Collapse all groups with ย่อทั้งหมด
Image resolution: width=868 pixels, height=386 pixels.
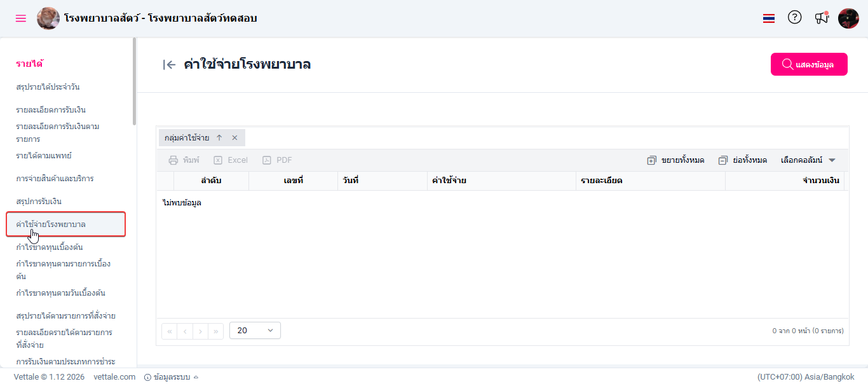coord(743,160)
